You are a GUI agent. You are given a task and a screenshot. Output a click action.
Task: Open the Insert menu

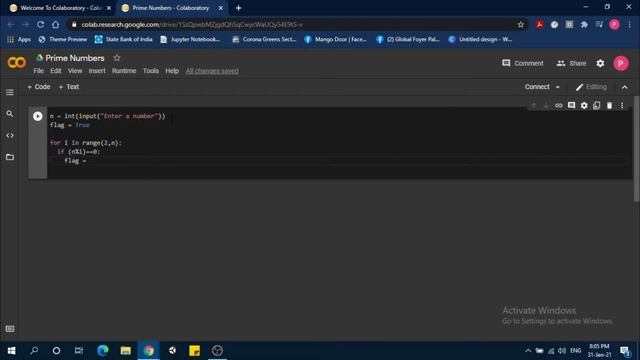point(97,71)
